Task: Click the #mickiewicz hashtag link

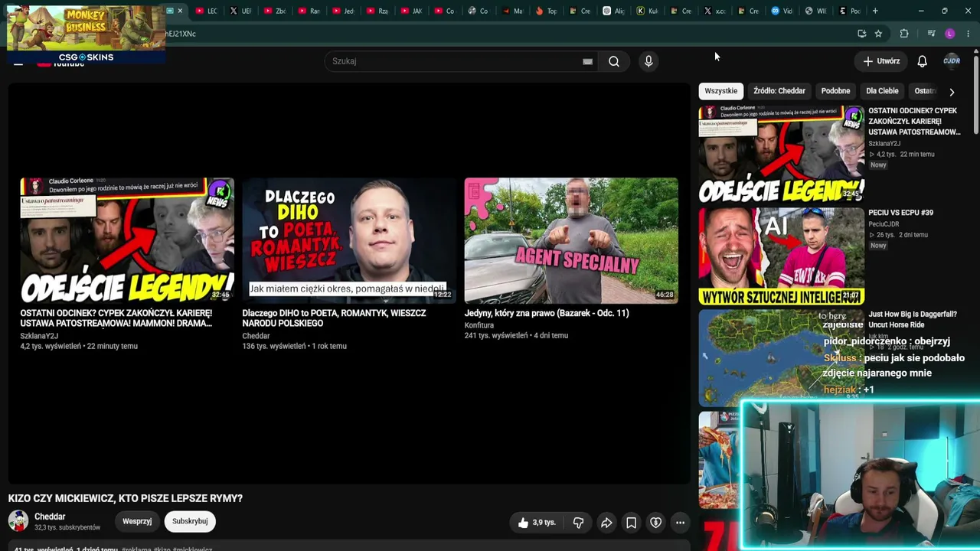Action: [192, 549]
